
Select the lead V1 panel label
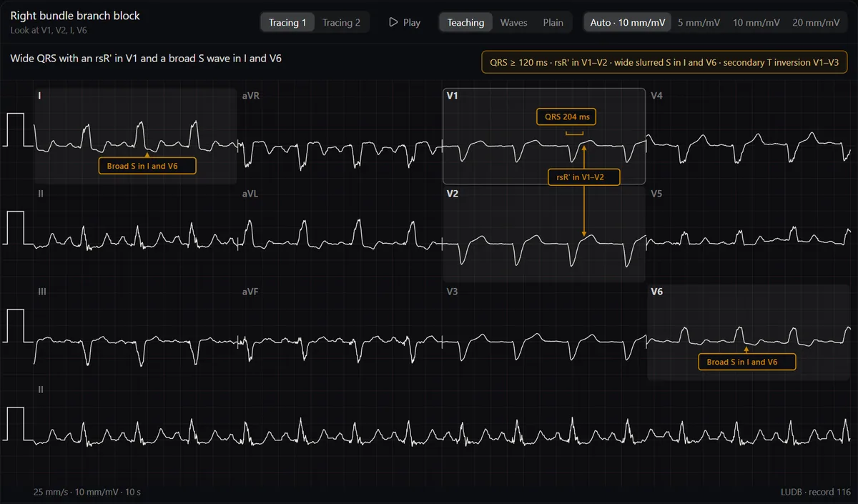452,95
